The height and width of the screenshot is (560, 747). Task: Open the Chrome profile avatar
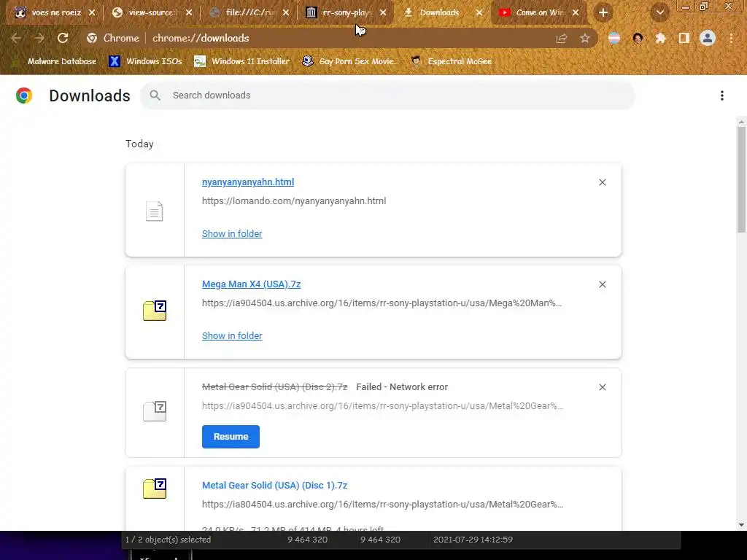(708, 38)
